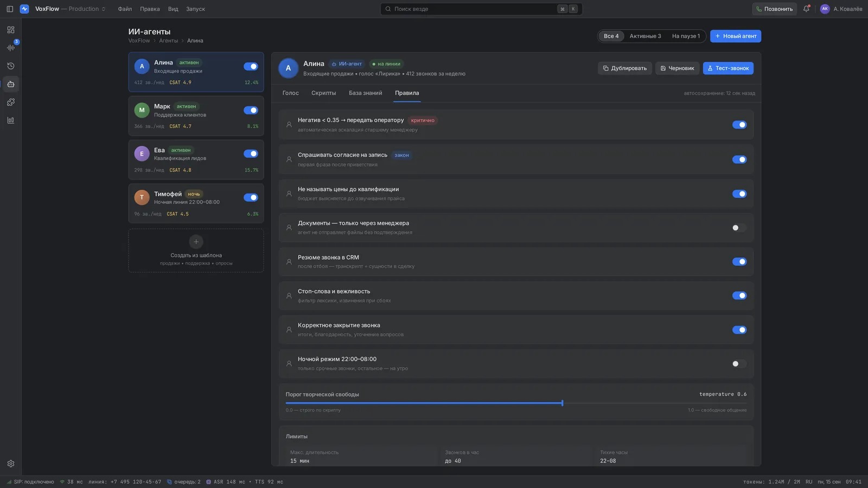The height and width of the screenshot is (488, 868).
Task: Switch to the База знаний tab
Action: point(365,93)
